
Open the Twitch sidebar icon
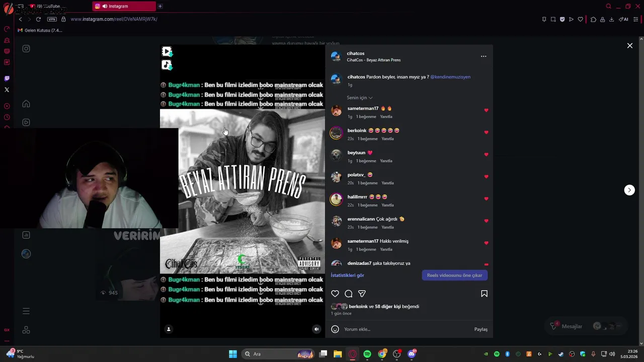[7, 78]
